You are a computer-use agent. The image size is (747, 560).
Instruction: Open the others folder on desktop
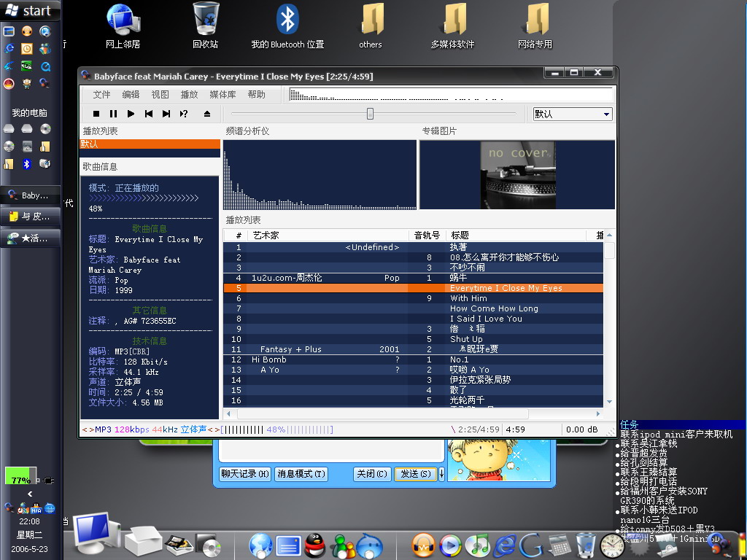pyautogui.click(x=370, y=26)
